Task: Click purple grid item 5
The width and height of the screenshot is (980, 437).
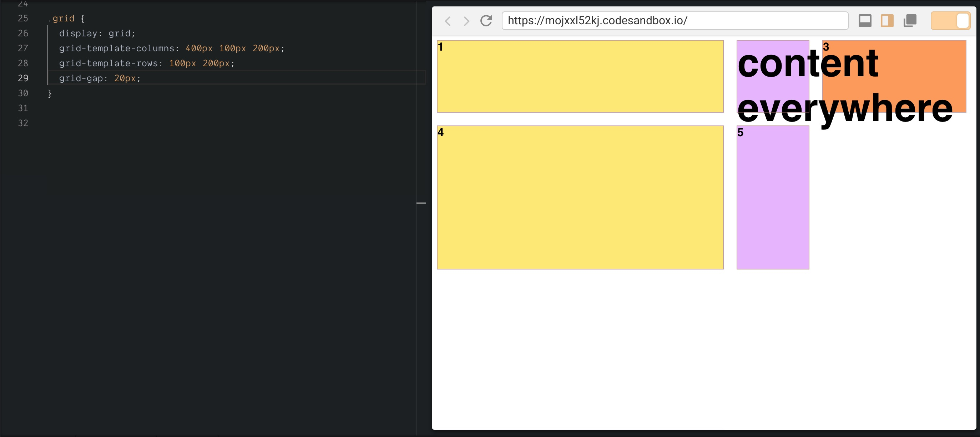Action: pyautogui.click(x=773, y=197)
